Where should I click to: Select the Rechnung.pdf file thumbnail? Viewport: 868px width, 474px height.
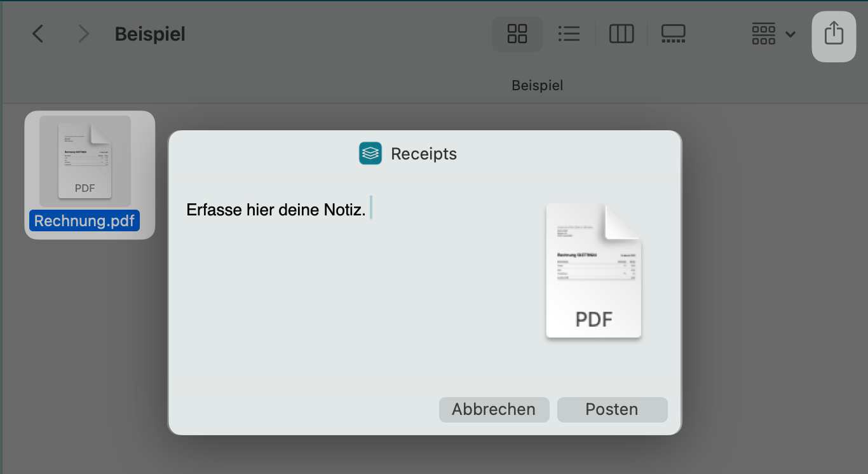(85, 160)
